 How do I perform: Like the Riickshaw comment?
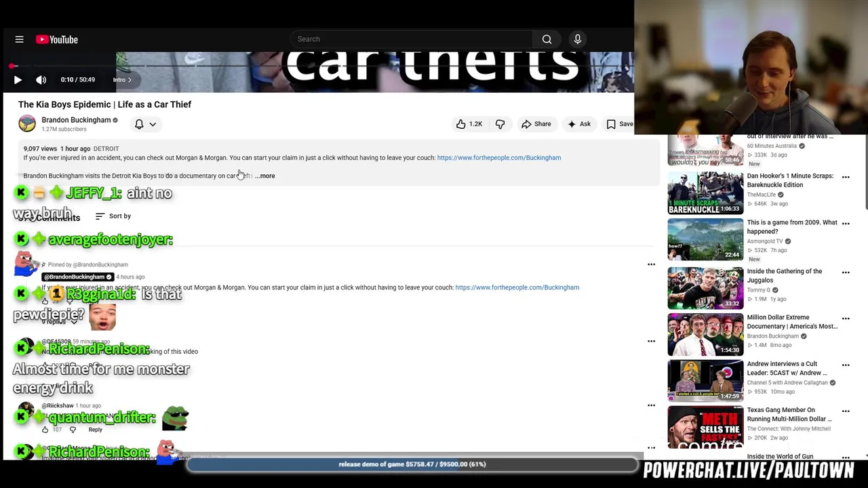tap(45, 430)
